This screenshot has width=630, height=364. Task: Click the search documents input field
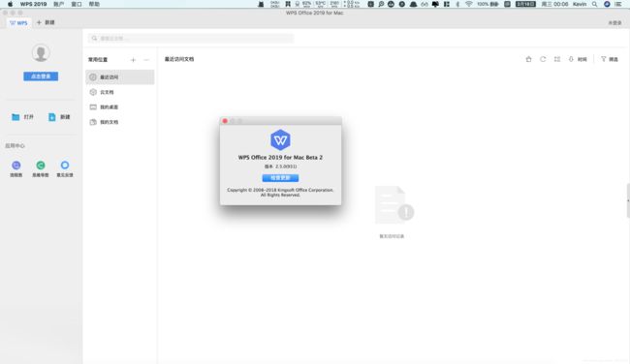[x=191, y=38]
